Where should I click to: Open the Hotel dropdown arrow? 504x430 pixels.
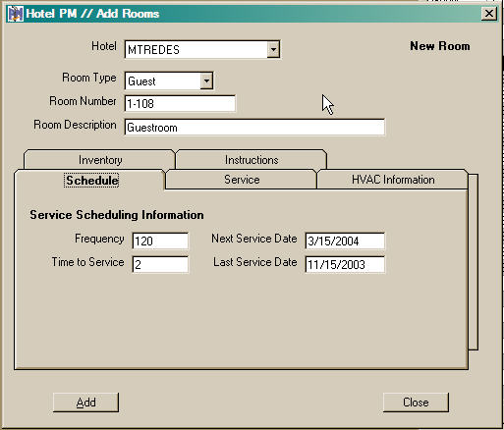point(273,50)
